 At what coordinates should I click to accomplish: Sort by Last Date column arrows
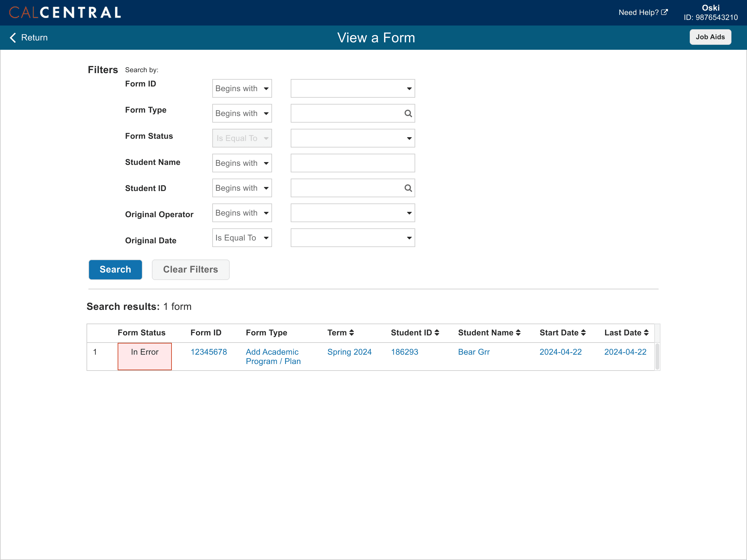646,333
